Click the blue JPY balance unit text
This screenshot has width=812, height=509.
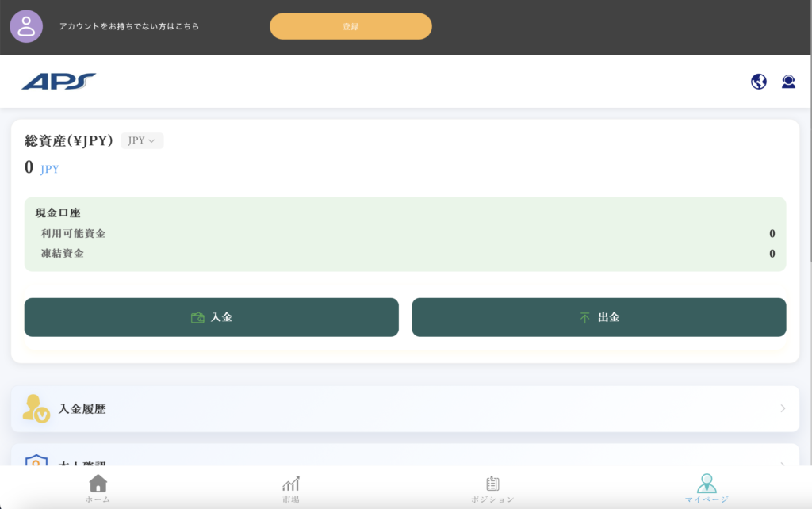(x=50, y=170)
